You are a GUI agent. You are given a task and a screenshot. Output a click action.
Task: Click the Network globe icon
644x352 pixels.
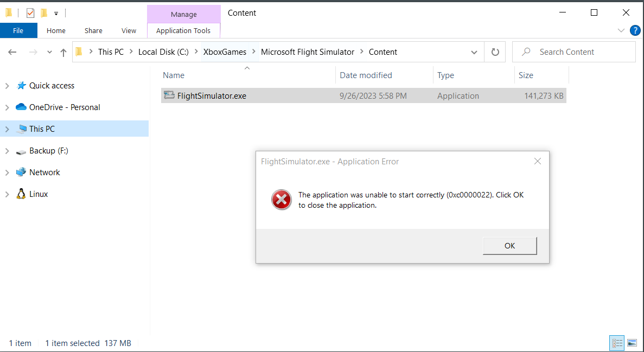21,172
